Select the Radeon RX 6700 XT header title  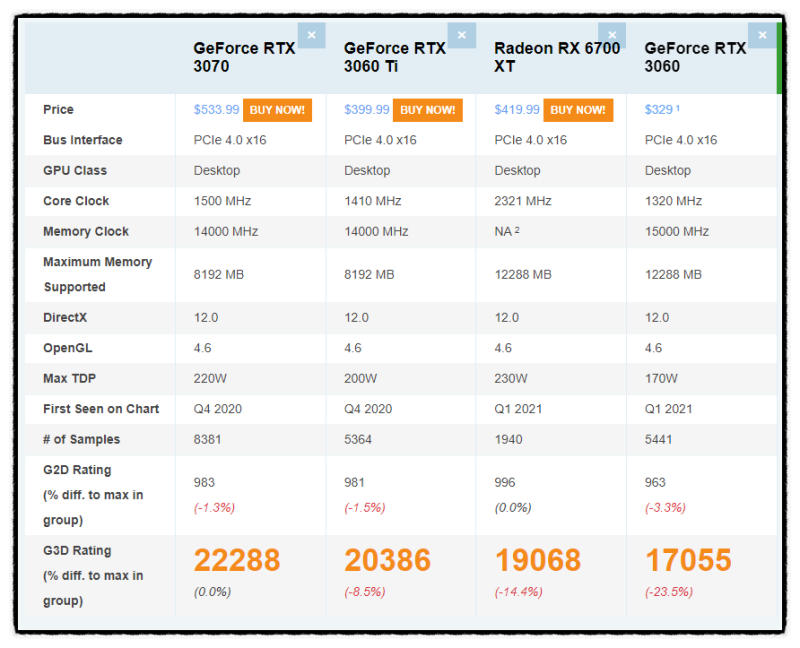coord(557,57)
